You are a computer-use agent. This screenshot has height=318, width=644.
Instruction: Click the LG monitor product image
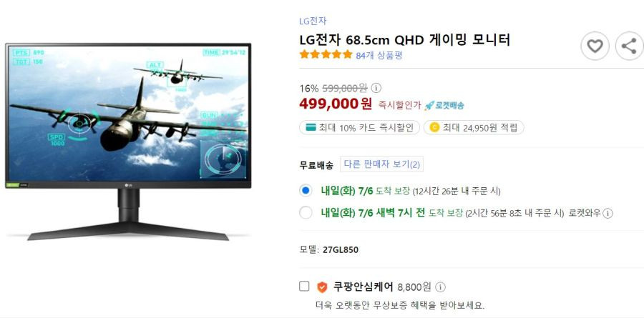tap(128, 141)
